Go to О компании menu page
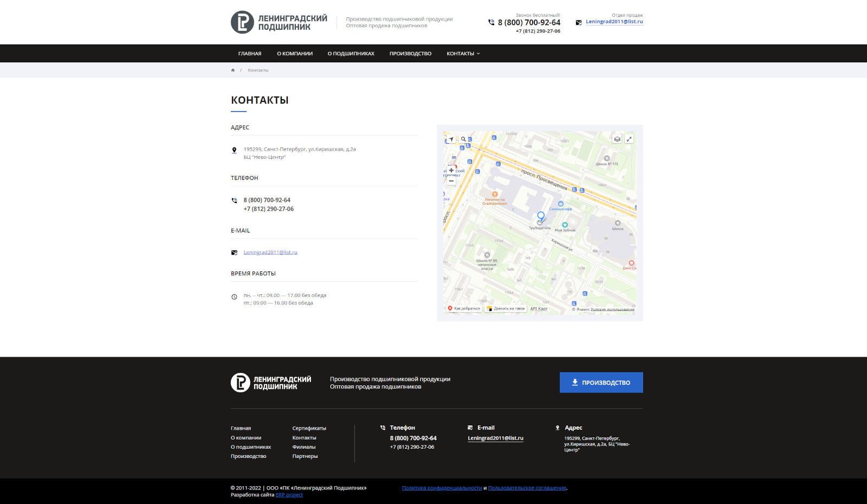The image size is (867, 504). point(295,54)
